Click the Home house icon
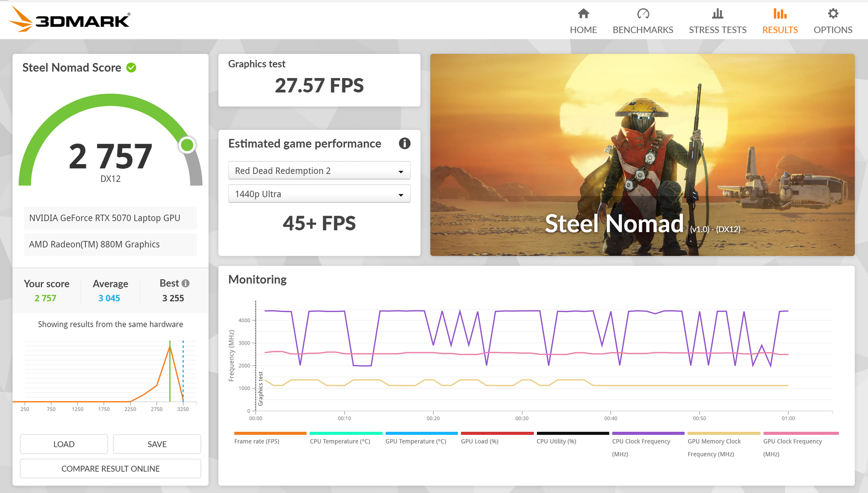Viewport: 868px width, 493px height. pos(583,14)
